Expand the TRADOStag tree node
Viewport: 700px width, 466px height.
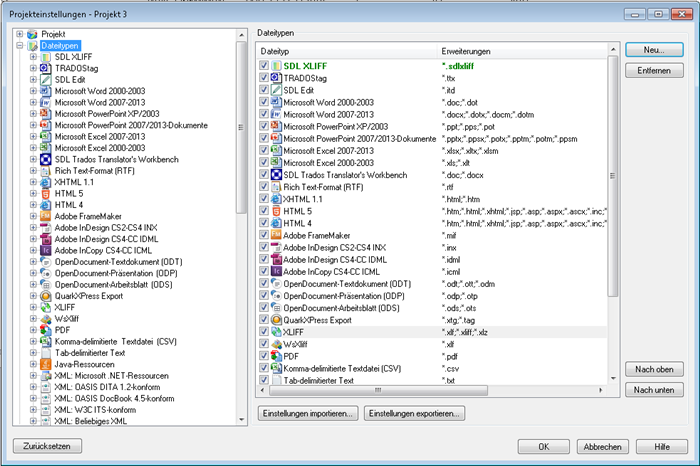[33, 68]
